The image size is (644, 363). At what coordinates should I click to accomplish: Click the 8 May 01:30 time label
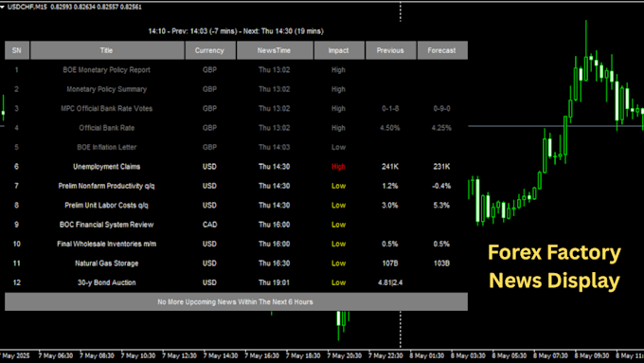click(427, 355)
